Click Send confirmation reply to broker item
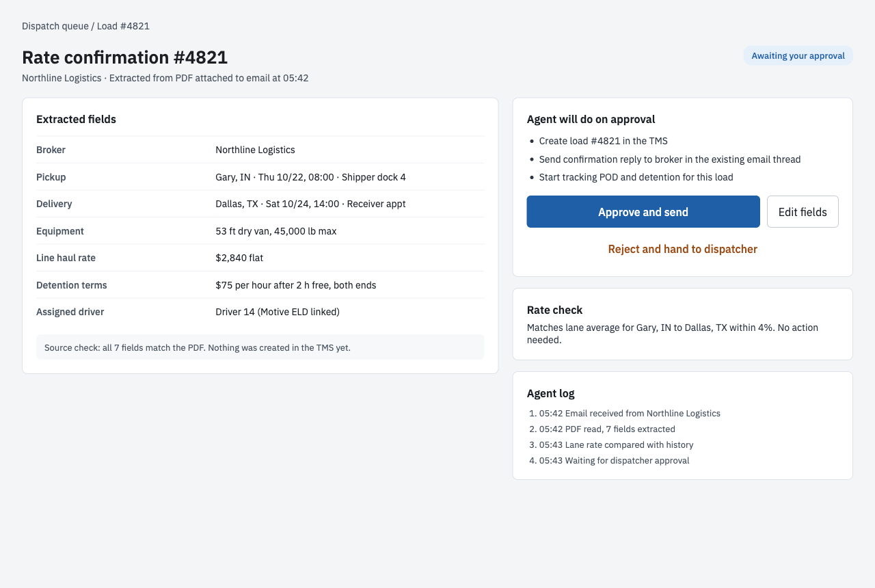This screenshot has height=588, width=875. pyautogui.click(x=669, y=159)
